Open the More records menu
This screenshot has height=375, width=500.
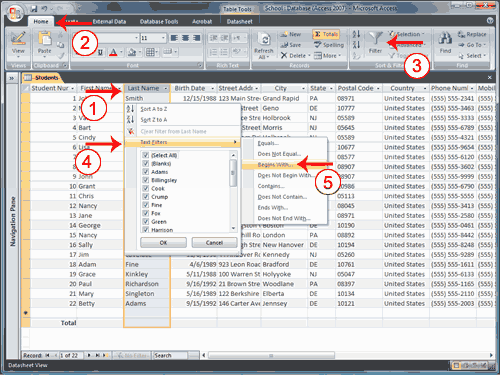(327, 56)
